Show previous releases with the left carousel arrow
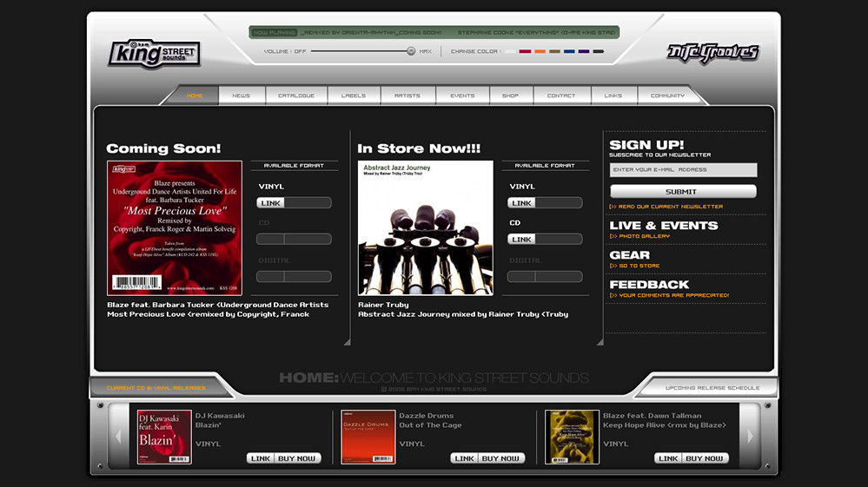This screenshot has width=868, height=487. (118, 437)
